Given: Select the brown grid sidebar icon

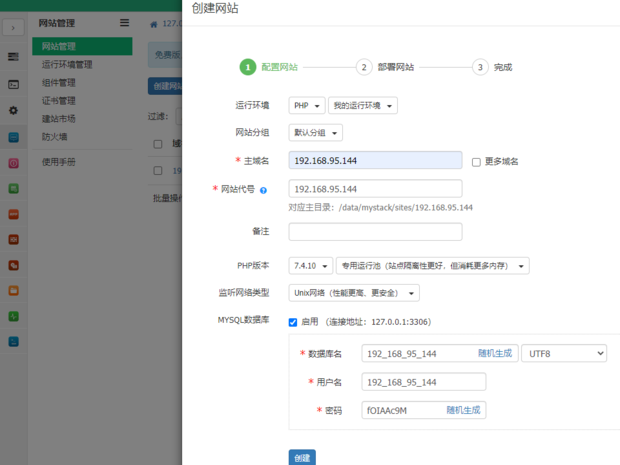Looking at the screenshot, I should 13,240.
